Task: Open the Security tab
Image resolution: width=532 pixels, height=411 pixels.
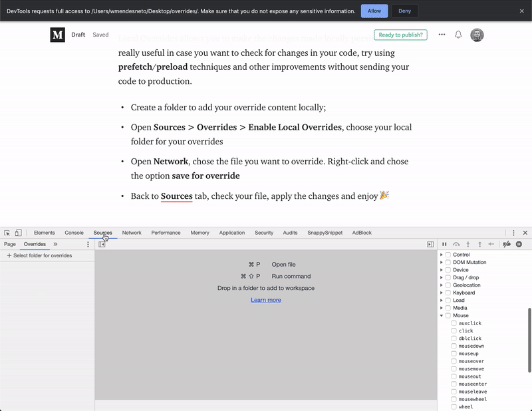Action: (264, 233)
